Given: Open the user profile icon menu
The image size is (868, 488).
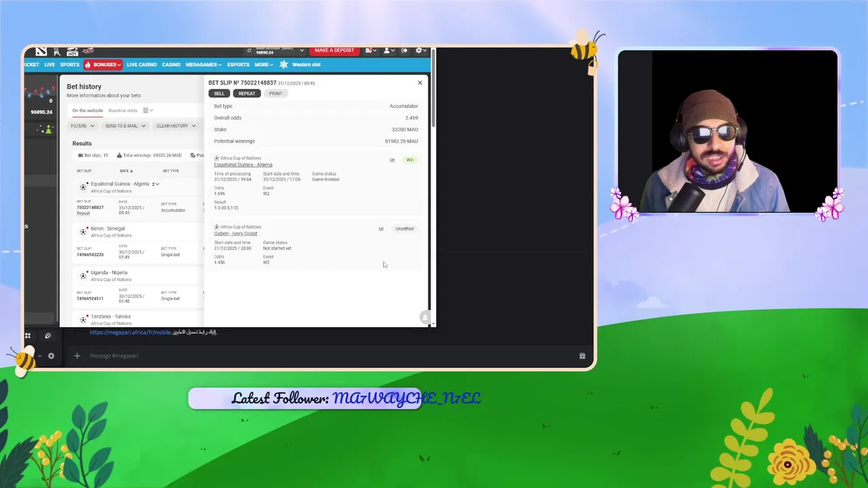Looking at the screenshot, I should (387, 50).
